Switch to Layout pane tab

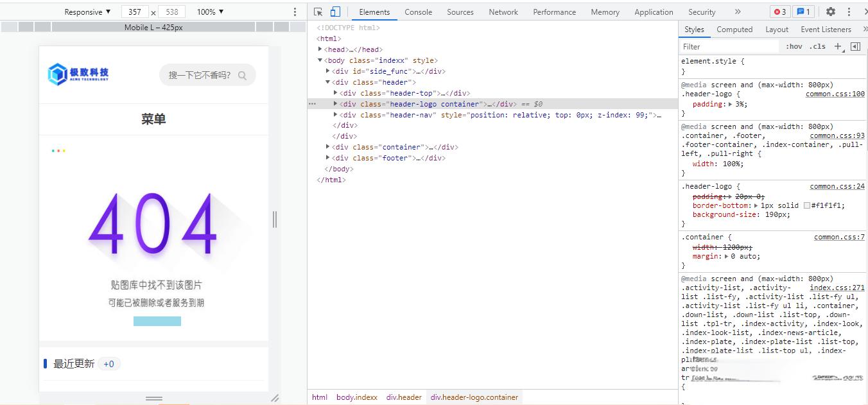click(777, 29)
